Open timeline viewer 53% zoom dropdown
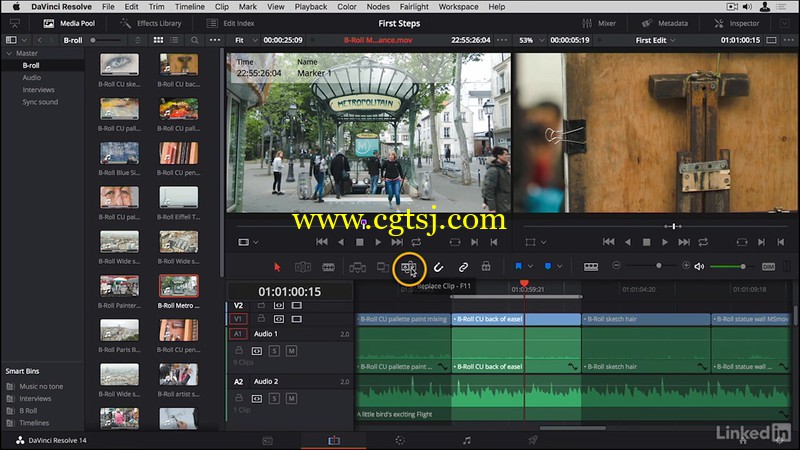Image resolution: width=800 pixels, height=450 pixels. (x=532, y=40)
